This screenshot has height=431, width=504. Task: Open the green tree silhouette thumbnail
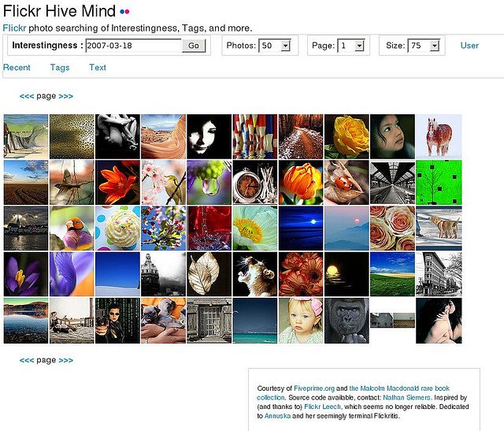[438, 182]
